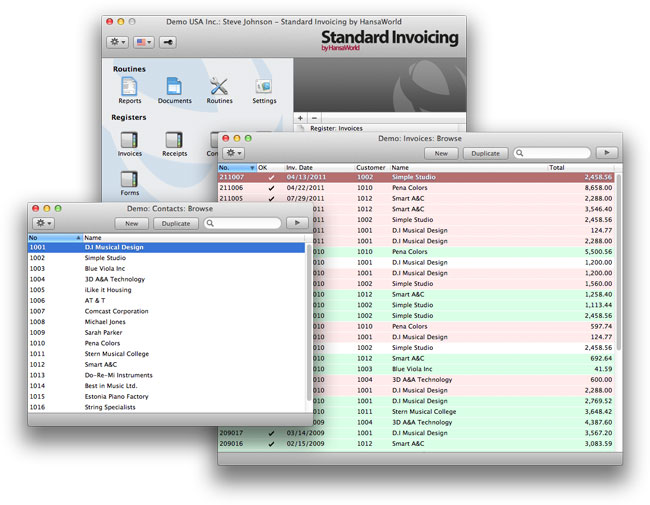Select contact 1008 Michael Jones
This screenshot has width=650, height=505.
pyautogui.click(x=166, y=322)
